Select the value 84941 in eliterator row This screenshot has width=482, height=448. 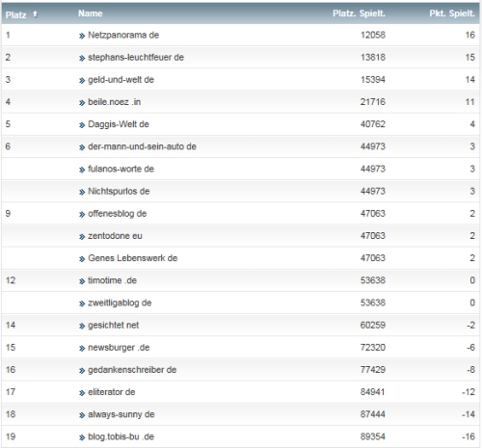[373, 392]
